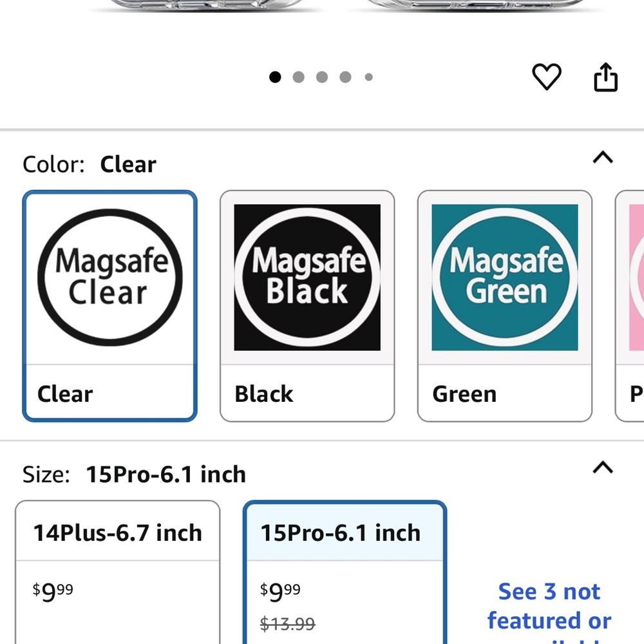Screen dimensions: 644x644
Task: Tap the Green label under swatch
Action: (x=464, y=394)
